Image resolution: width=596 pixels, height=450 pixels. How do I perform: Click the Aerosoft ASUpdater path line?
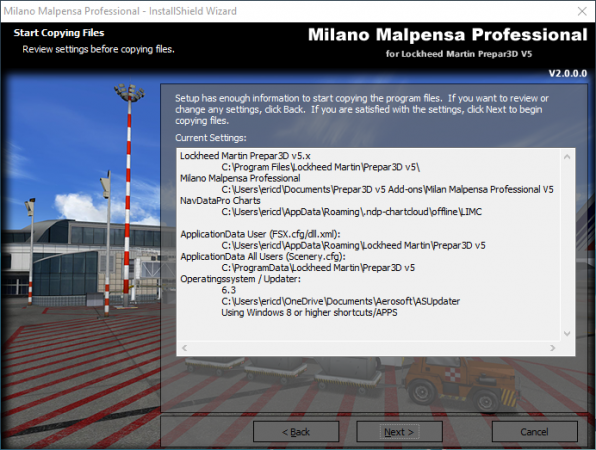point(341,301)
